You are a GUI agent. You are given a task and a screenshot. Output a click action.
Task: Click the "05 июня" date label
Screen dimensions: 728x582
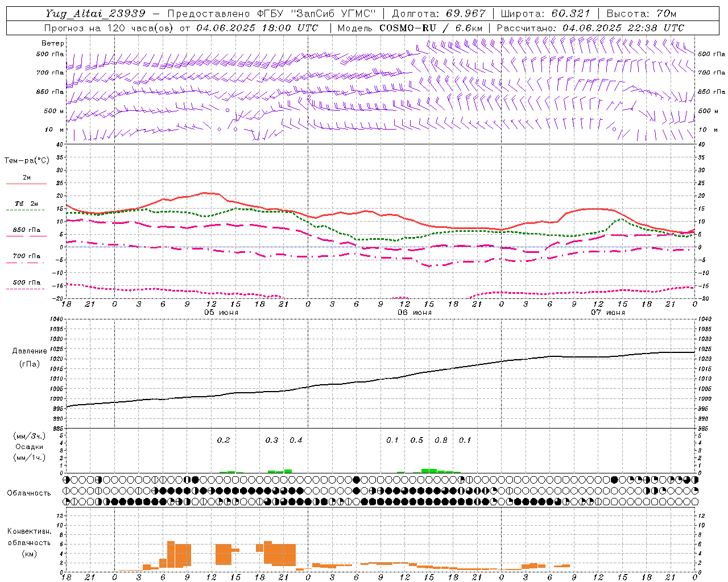[x=221, y=313]
